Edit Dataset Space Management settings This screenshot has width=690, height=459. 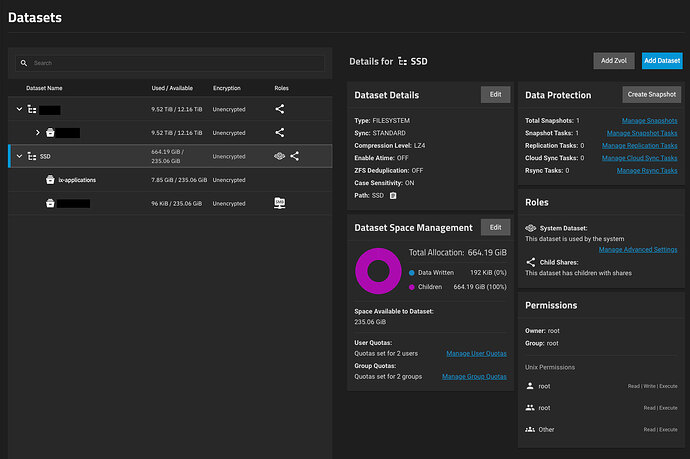(495, 227)
